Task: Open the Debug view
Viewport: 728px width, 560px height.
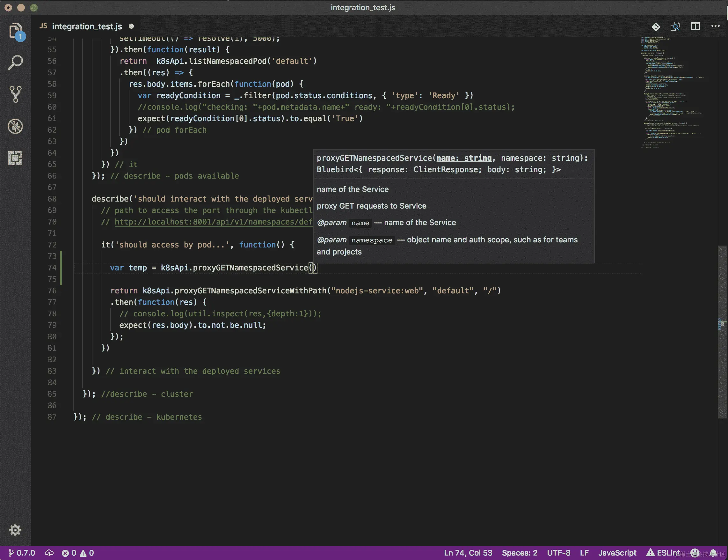Action: click(x=15, y=126)
